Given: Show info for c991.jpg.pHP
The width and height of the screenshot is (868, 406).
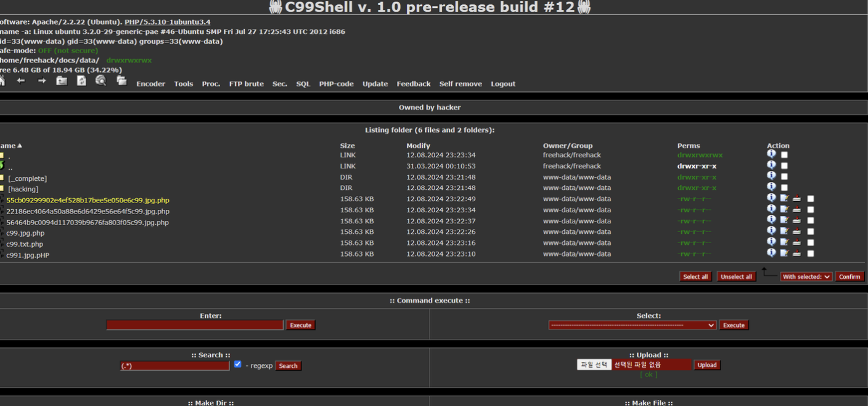Looking at the screenshot, I should point(771,252).
